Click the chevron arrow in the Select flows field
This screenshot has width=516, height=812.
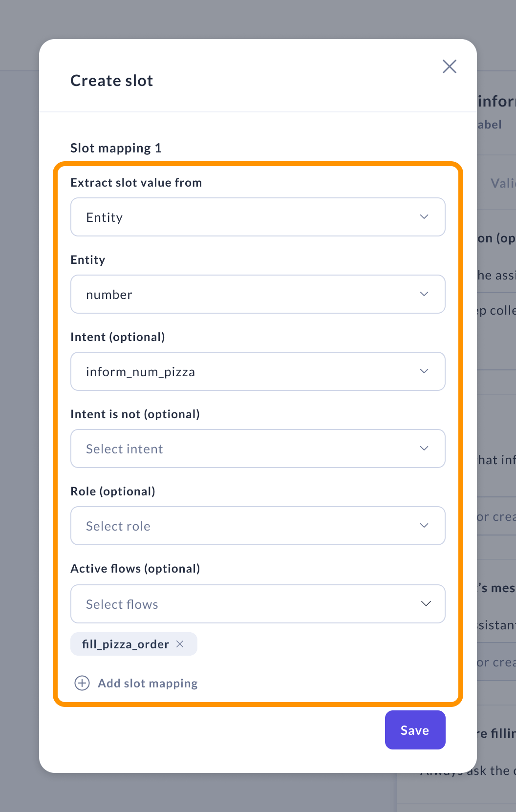(426, 604)
